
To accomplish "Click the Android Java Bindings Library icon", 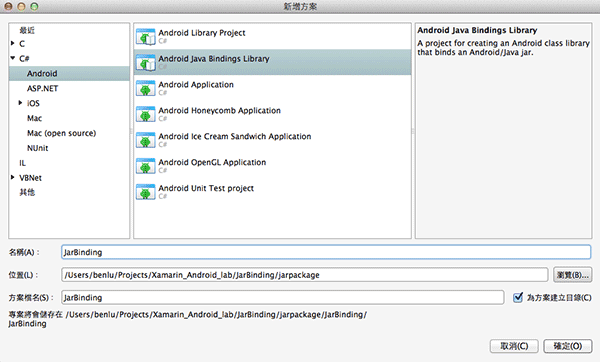I will 145,63.
